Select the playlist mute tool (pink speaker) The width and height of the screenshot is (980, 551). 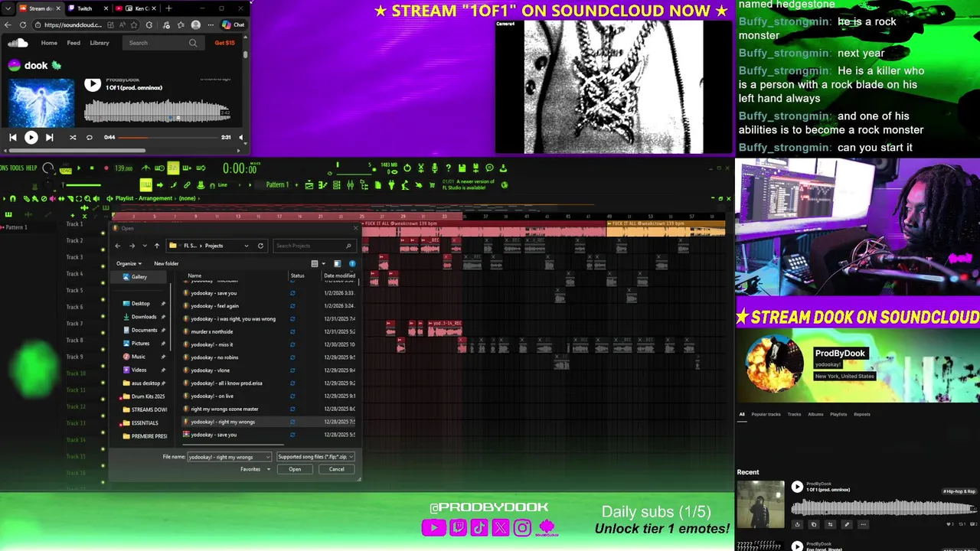pyautogui.click(x=53, y=198)
